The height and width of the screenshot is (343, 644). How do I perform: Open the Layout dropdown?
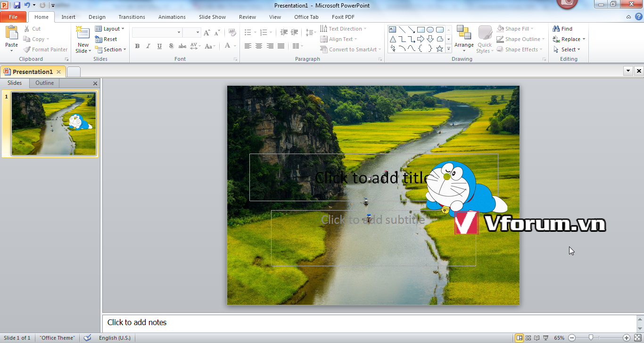[110, 29]
